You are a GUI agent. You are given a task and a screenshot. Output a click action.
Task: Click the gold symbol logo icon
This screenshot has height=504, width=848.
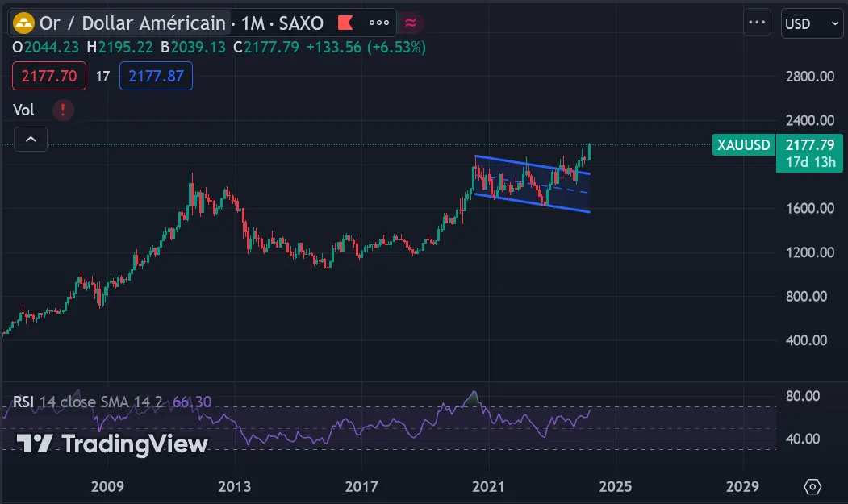pyautogui.click(x=23, y=23)
